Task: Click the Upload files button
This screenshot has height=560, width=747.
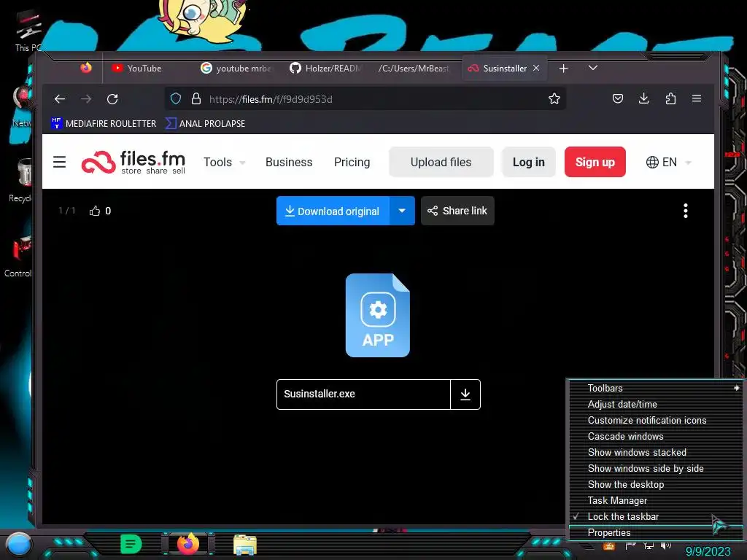Action: point(441,162)
